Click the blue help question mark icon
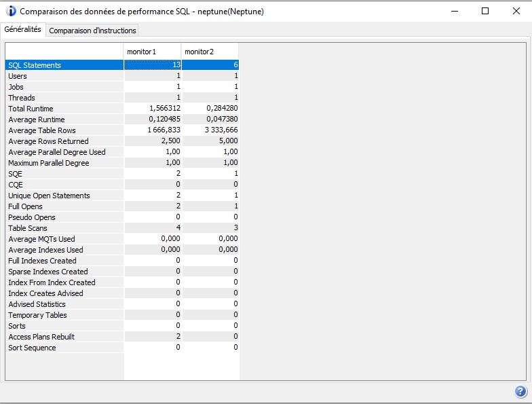532x404 pixels. pyautogui.click(x=520, y=391)
